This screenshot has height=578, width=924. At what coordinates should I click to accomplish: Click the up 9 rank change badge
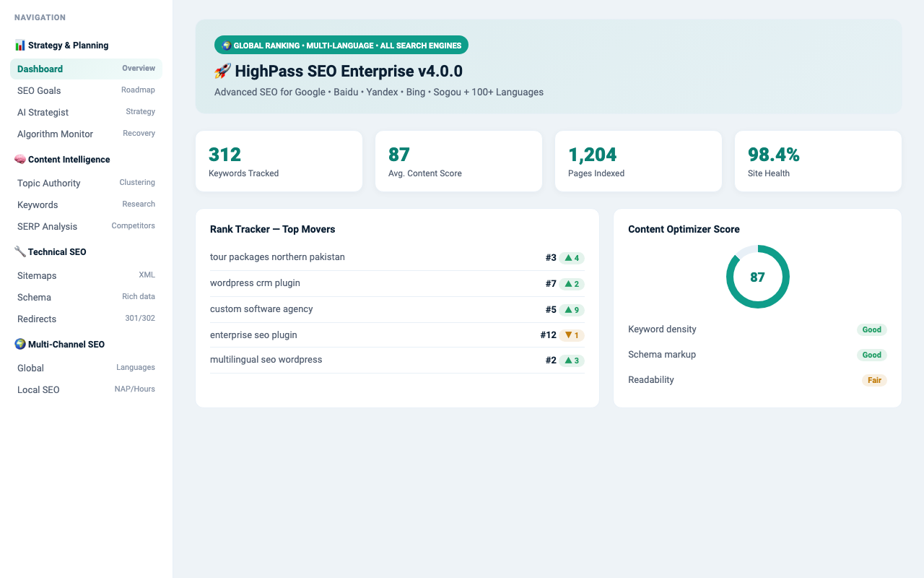click(x=572, y=310)
